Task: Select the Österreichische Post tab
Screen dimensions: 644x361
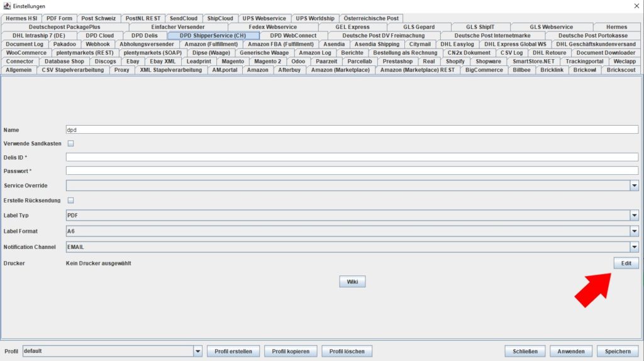Action: click(x=371, y=18)
